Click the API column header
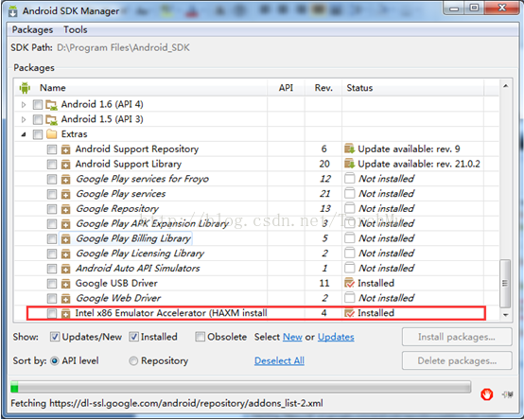This screenshot has height=420, width=524. pyautogui.click(x=286, y=88)
